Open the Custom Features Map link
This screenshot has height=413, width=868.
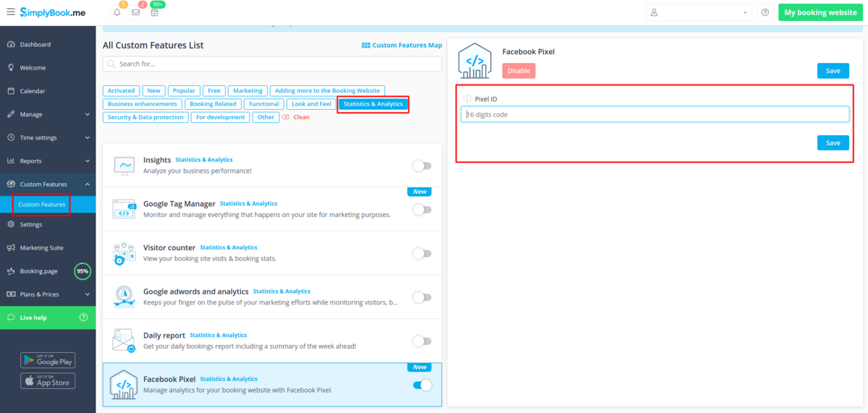(401, 45)
